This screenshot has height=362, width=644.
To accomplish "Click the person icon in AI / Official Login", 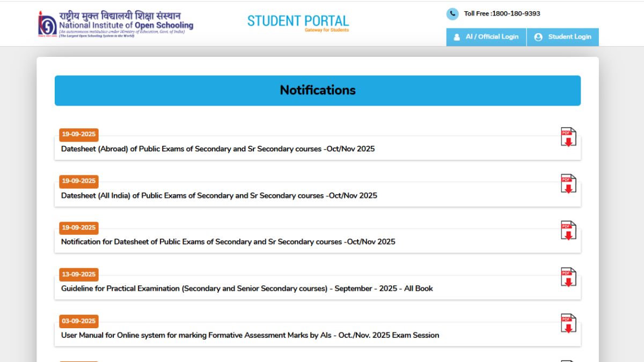I will [x=457, y=37].
